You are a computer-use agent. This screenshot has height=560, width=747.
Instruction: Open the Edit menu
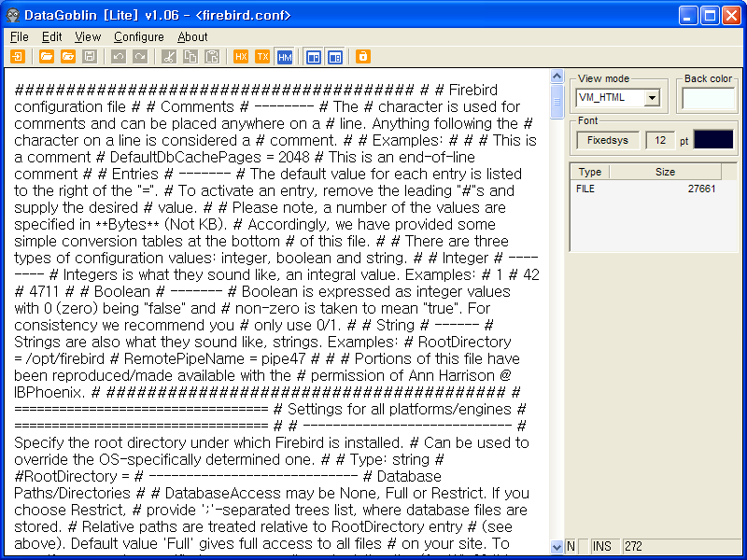[52, 36]
